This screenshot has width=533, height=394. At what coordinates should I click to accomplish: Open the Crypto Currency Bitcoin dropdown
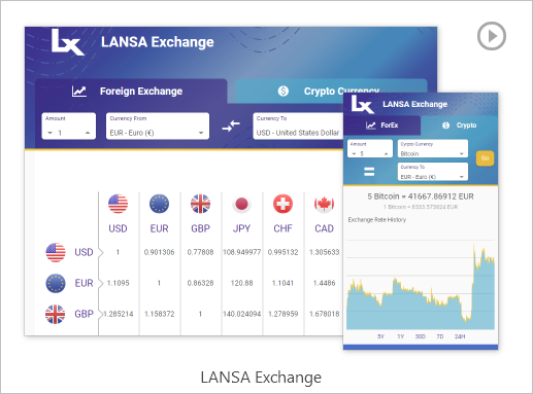click(x=433, y=149)
